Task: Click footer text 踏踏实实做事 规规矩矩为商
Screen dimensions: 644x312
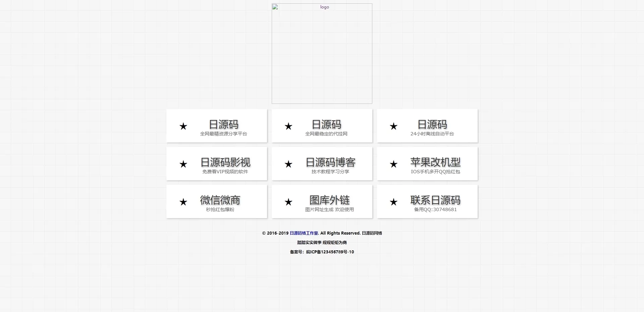Action: [322, 243]
